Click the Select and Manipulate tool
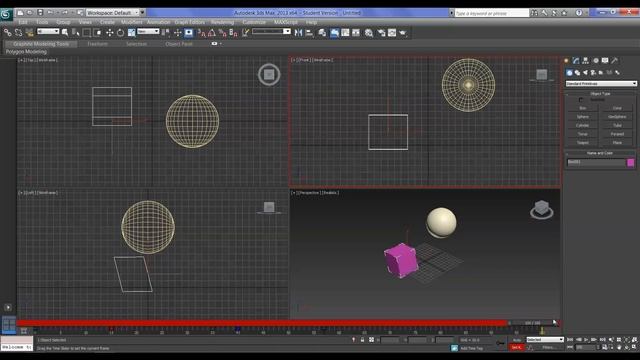Image resolution: width=640 pixels, height=360 pixels. (178, 33)
